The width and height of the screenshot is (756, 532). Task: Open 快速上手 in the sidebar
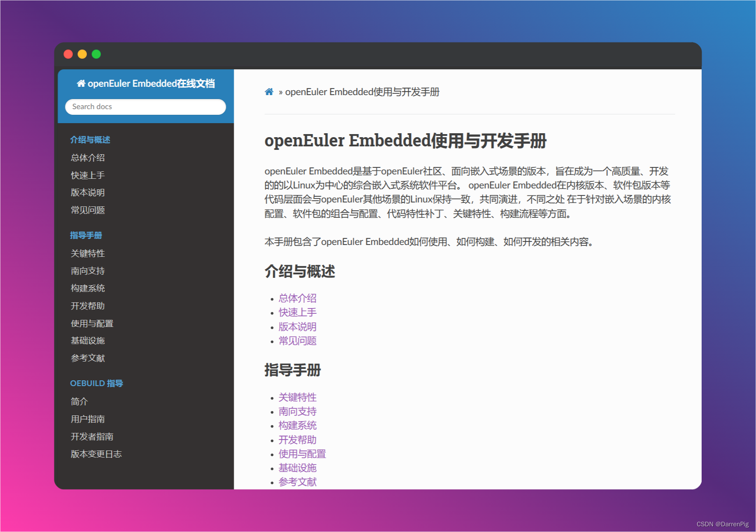point(88,175)
